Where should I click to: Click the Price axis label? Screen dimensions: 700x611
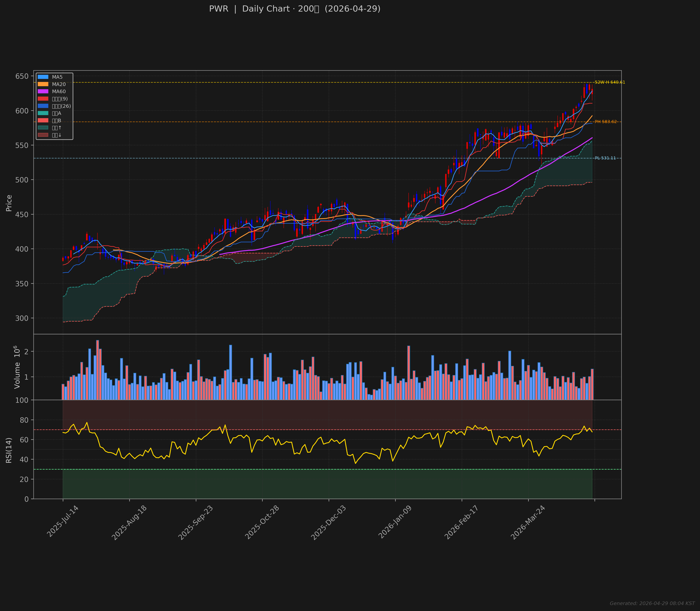click(9, 203)
